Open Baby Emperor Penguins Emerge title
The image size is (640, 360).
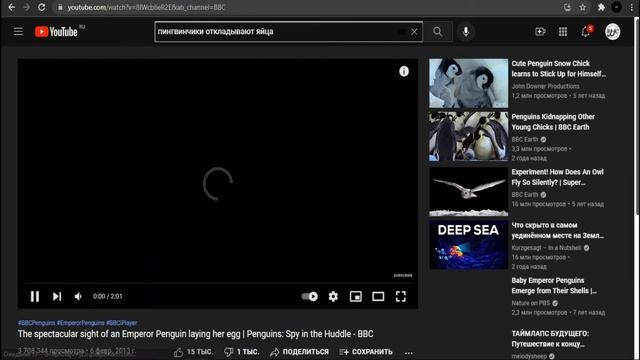coord(554,285)
